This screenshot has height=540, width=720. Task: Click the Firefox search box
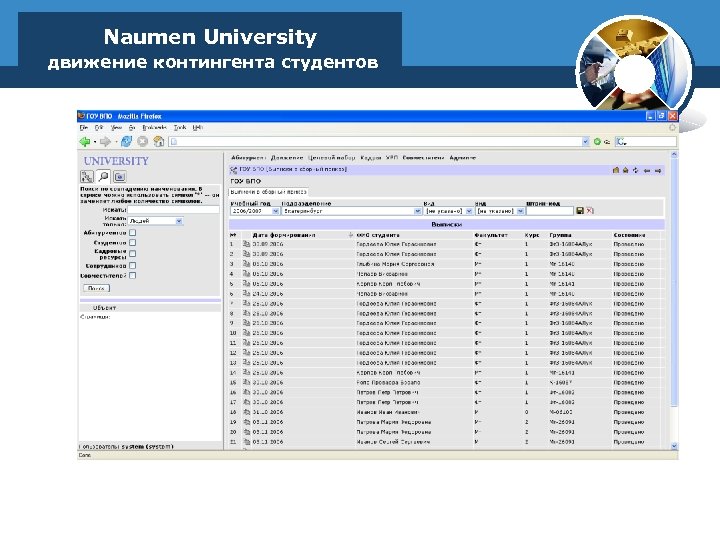click(x=647, y=141)
